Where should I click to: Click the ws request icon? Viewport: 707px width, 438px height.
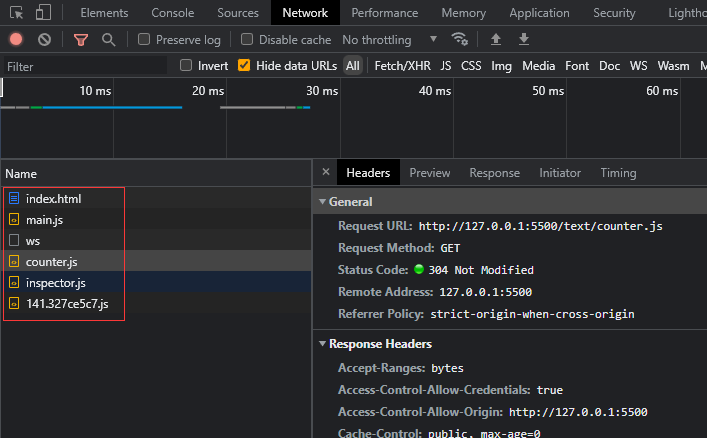click(14, 240)
